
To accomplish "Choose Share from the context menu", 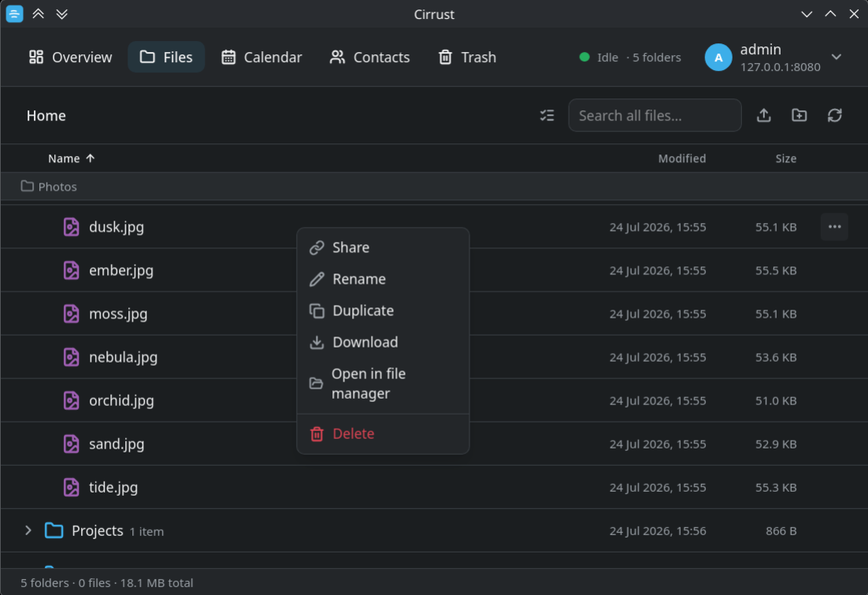I will (x=383, y=247).
